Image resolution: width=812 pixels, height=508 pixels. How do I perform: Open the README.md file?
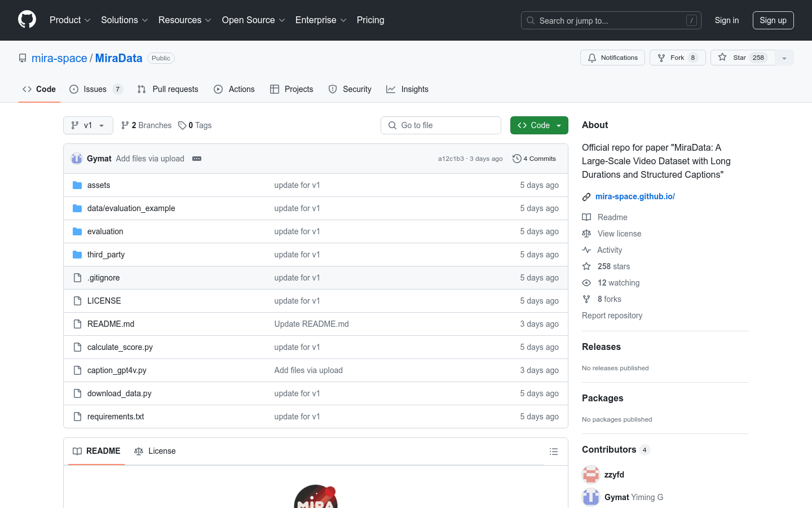[x=111, y=324]
